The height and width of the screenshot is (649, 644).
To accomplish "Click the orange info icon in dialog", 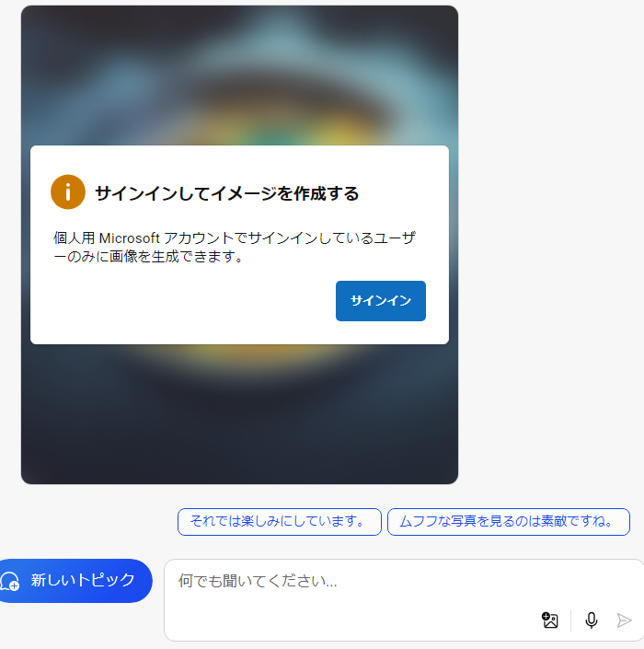I will tap(68, 191).
